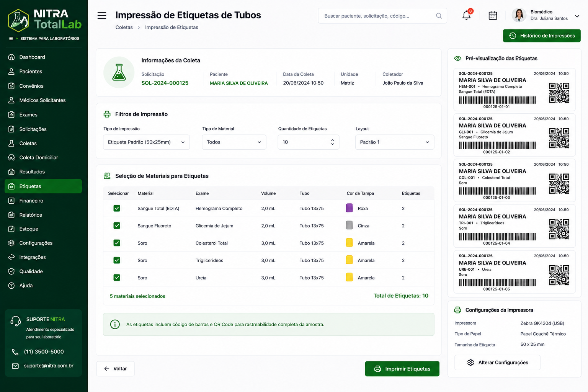Click the Resultados icon in the sidebar

[x=11, y=172]
